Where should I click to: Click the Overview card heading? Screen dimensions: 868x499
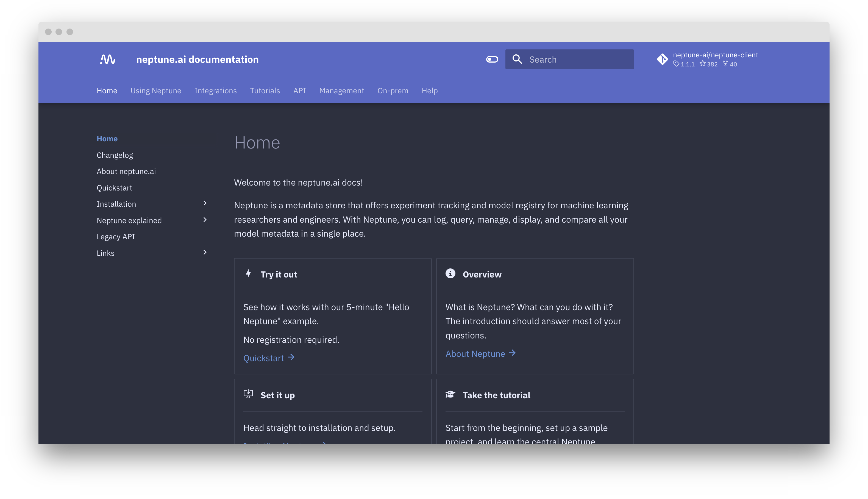pos(482,274)
